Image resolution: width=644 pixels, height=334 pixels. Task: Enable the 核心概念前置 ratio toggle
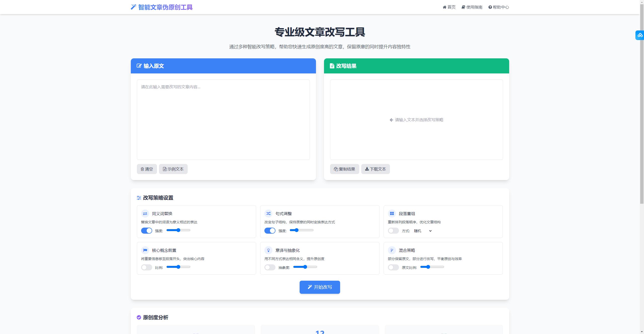point(147,267)
